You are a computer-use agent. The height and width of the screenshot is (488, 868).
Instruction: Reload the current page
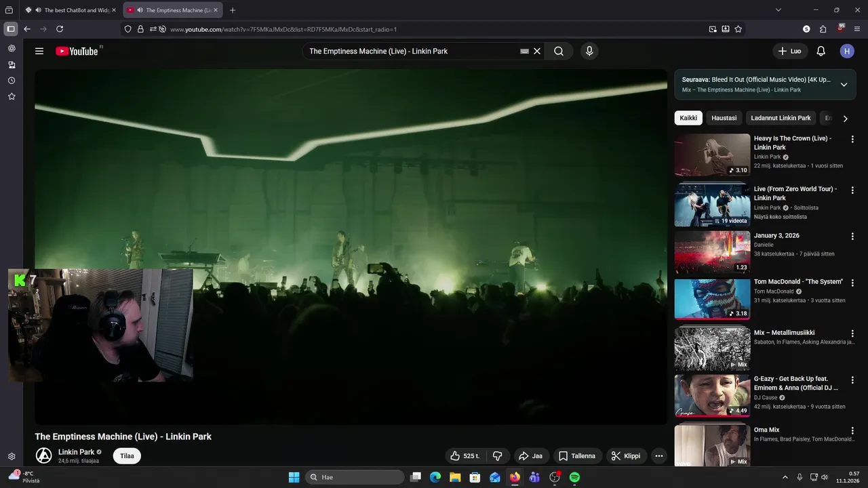60,29
